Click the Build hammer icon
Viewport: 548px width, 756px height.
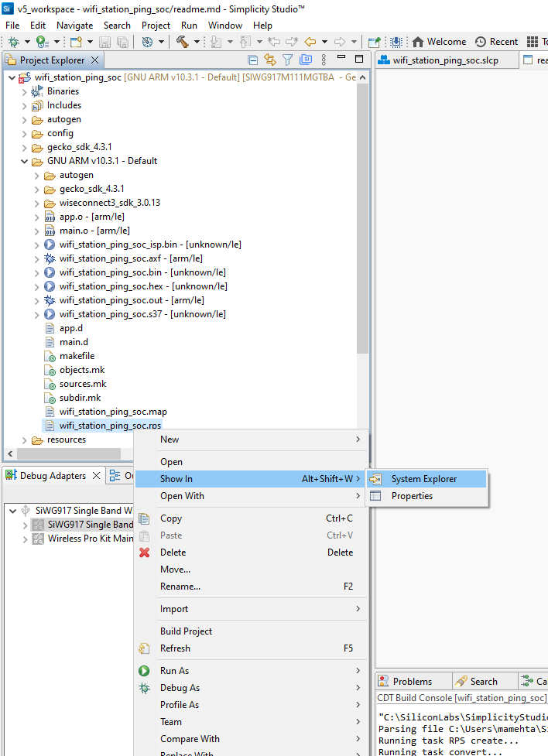pyautogui.click(x=183, y=42)
